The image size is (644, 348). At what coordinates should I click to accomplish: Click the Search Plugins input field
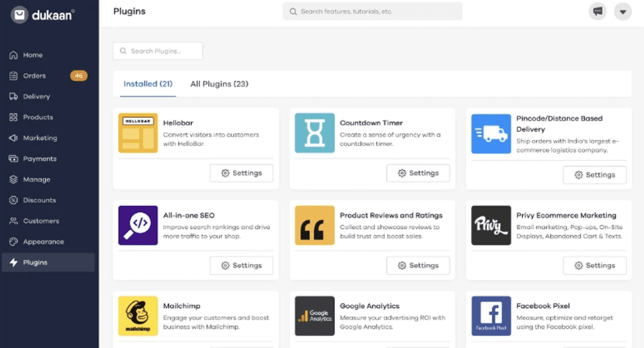(158, 51)
